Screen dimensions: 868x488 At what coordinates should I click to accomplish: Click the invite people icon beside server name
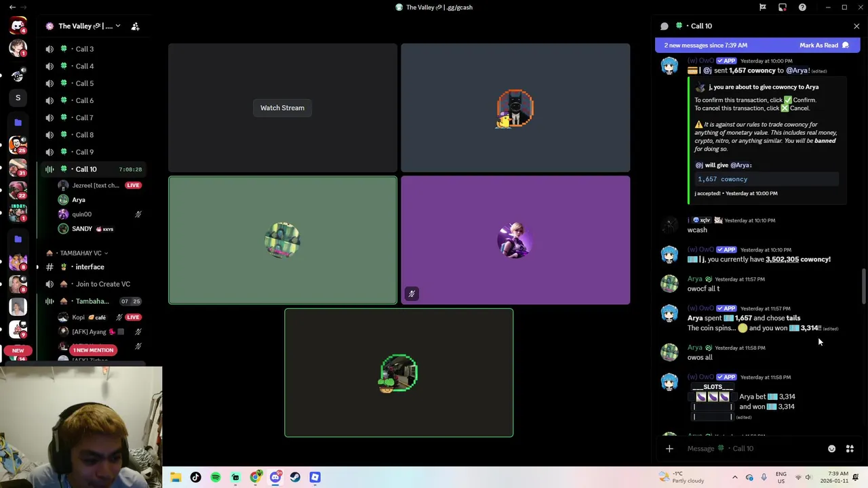135,26
